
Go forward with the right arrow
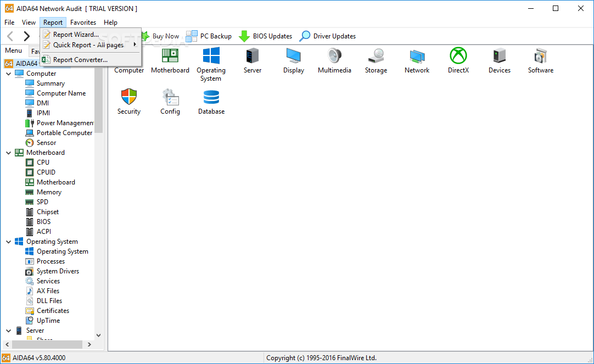coord(26,36)
